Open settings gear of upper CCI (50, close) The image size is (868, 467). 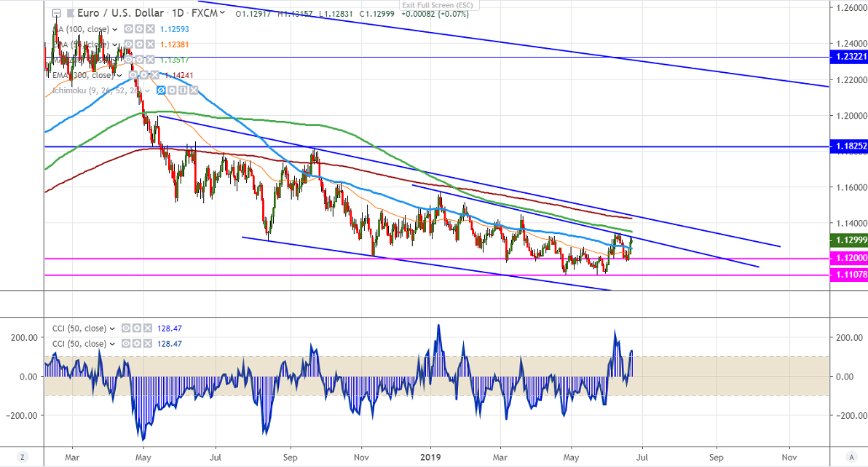(137, 329)
